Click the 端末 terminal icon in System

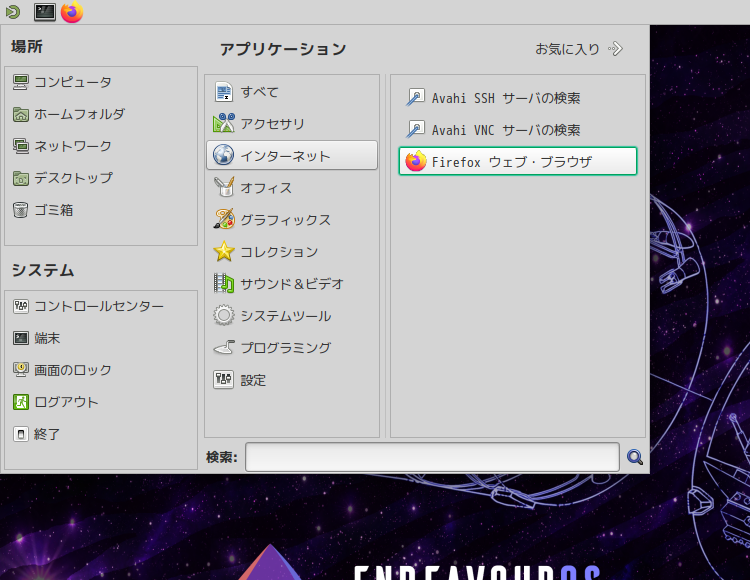(x=21, y=338)
